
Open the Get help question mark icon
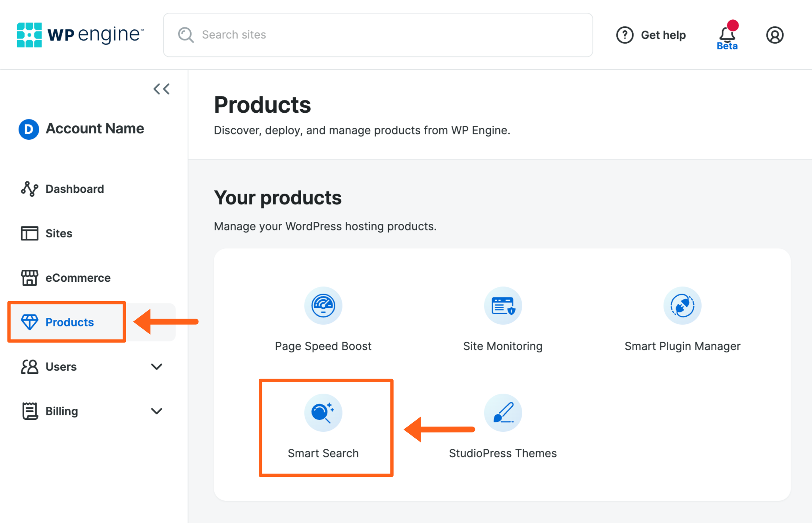pyautogui.click(x=624, y=35)
